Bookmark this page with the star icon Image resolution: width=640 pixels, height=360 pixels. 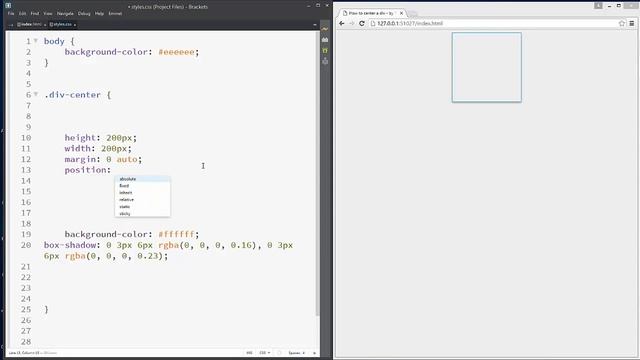coord(622,24)
